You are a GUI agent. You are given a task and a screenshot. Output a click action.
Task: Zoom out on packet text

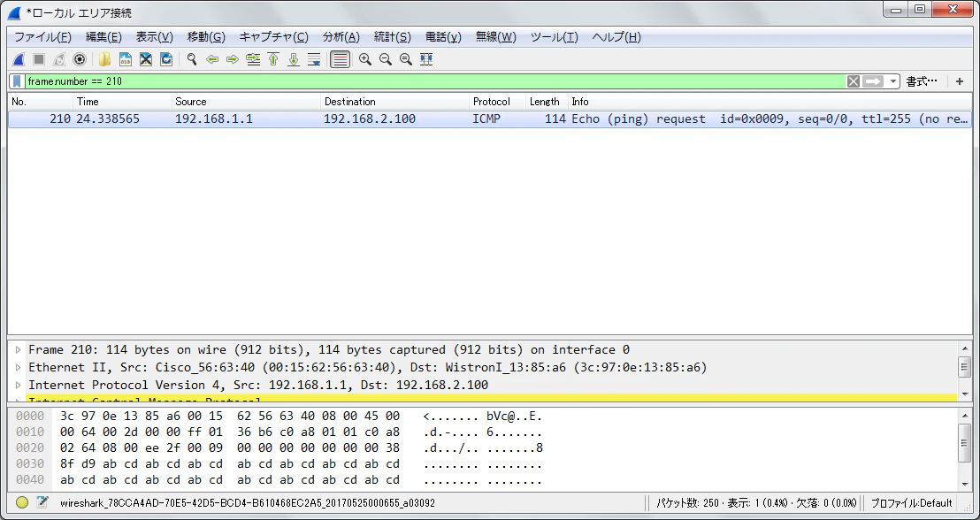pyautogui.click(x=386, y=59)
